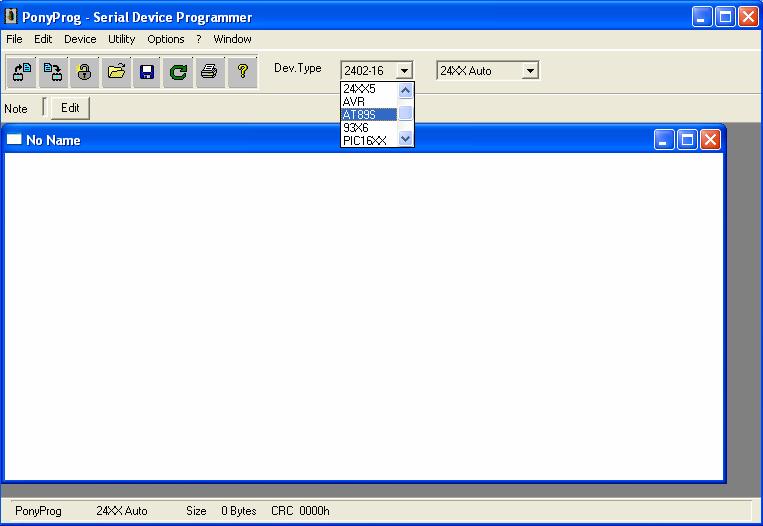This screenshot has height=526, width=763.
Task: Close the No Name child window
Action: click(x=710, y=140)
